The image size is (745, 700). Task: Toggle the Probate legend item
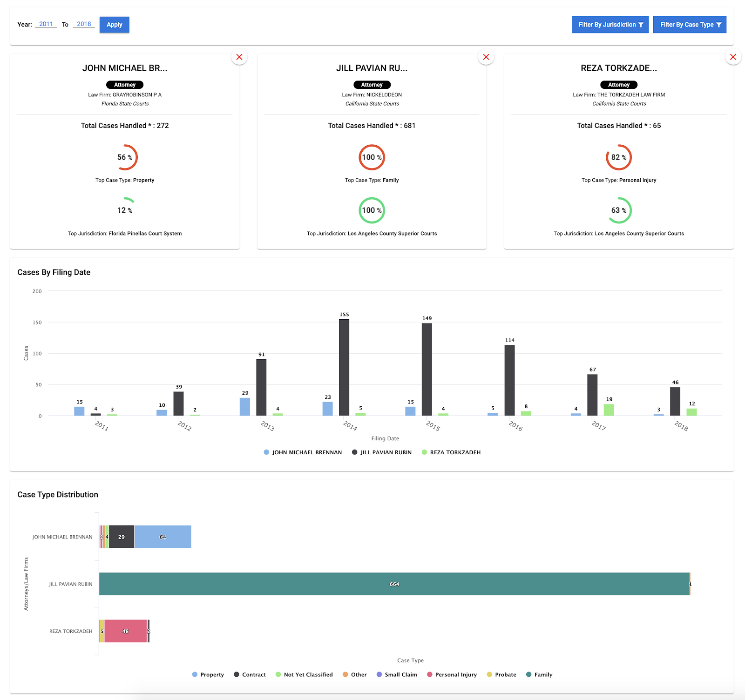point(501,674)
